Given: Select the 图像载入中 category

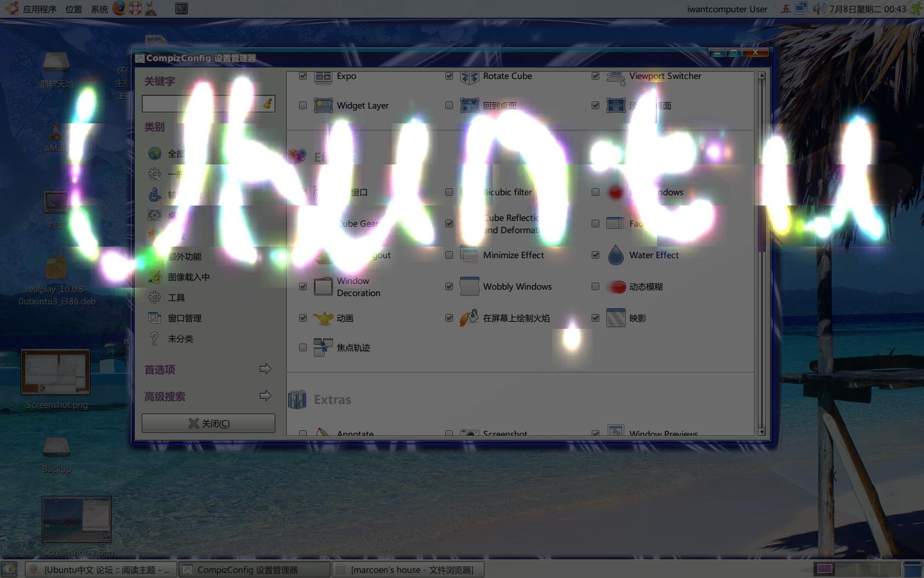Looking at the screenshot, I should [189, 277].
